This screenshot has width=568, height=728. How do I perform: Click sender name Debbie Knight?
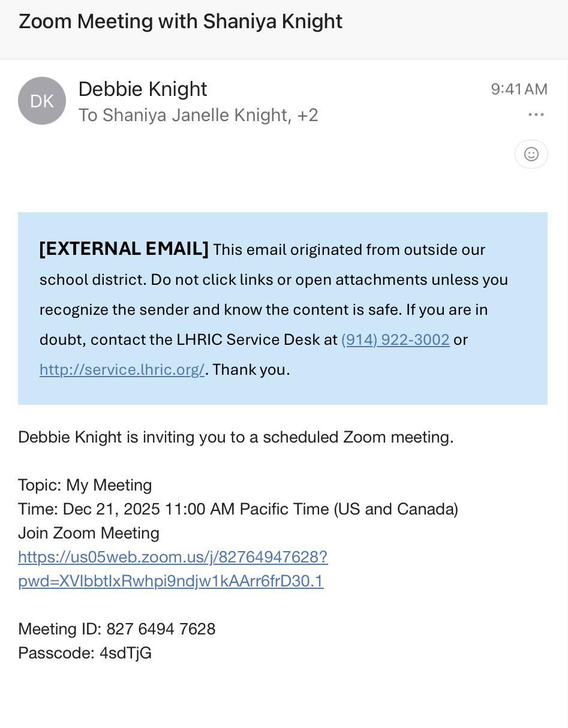(143, 89)
